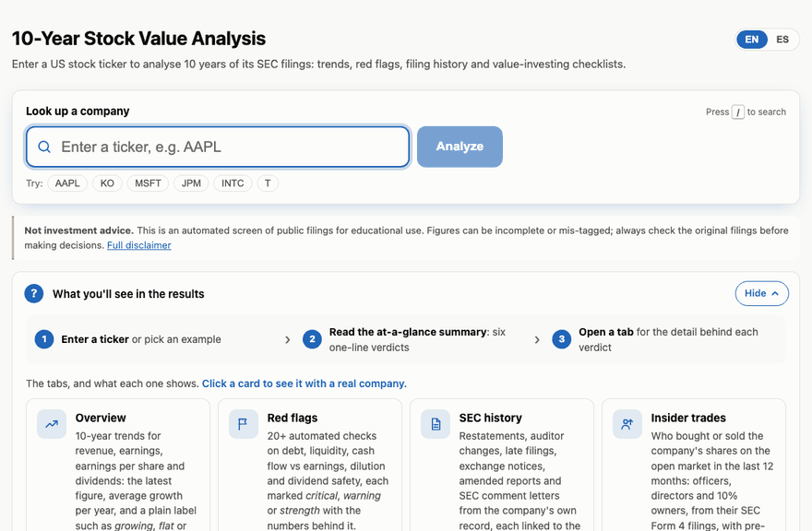Try the T example ticker
The width and height of the screenshot is (812, 531).
(x=268, y=183)
